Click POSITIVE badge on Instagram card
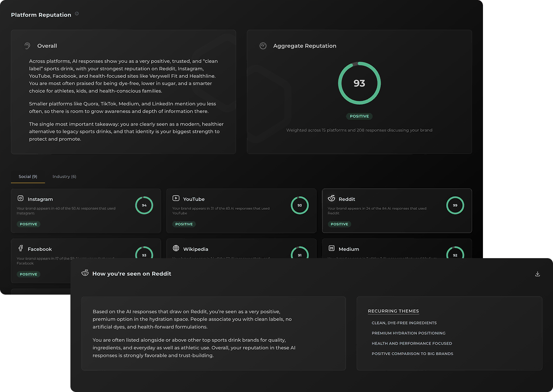The width and height of the screenshot is (553, 392). click(28, 224)
